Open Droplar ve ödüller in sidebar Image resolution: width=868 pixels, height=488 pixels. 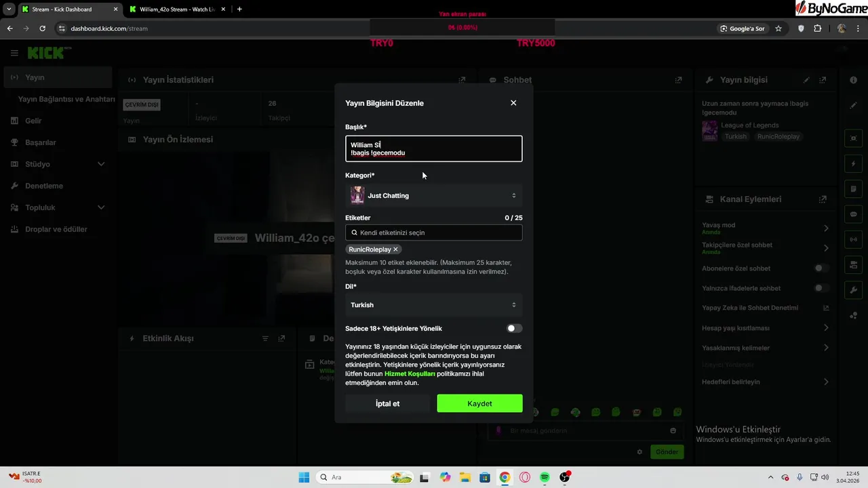pos(56,229)
